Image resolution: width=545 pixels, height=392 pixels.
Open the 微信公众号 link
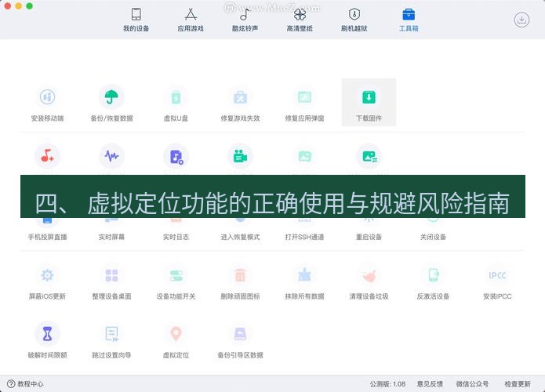[472, 383]
